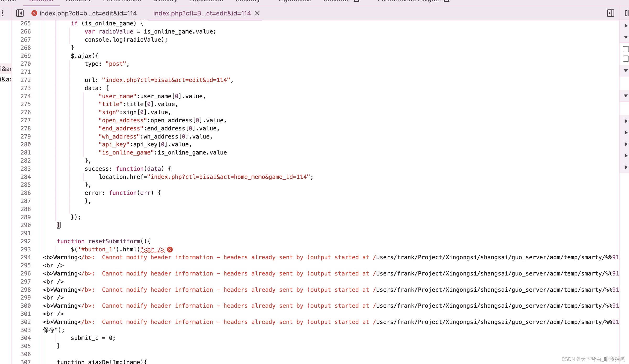Tick the first checkbox in debugger sidebar
The image size is (629, 364).
coord(626,49)
